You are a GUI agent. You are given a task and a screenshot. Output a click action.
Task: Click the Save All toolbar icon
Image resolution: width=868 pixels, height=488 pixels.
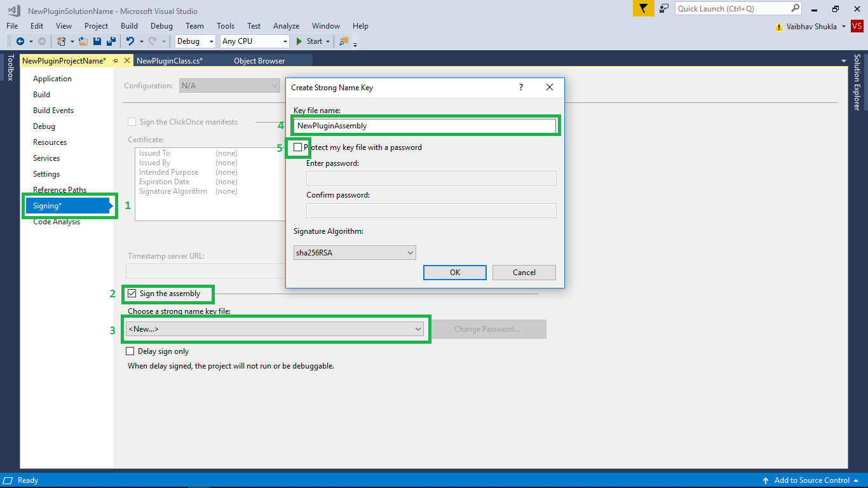[x=112, y=41]
